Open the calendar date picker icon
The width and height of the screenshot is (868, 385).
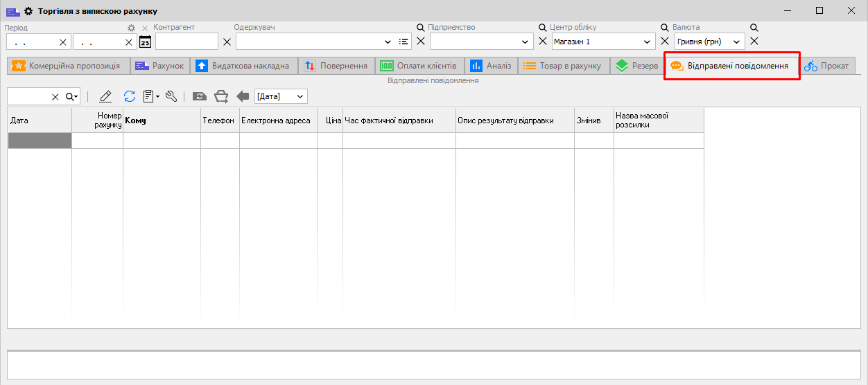[145, 42]
